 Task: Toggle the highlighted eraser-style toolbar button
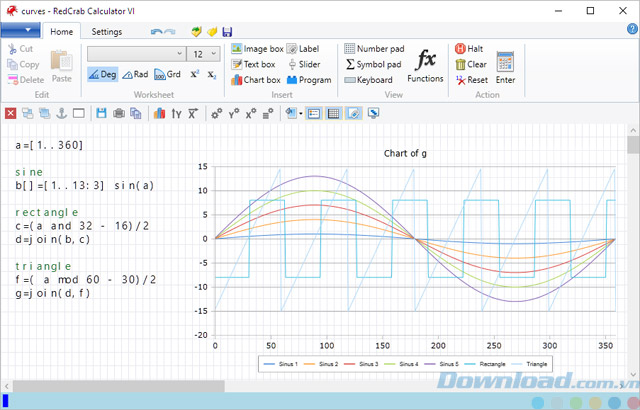pyautogui.click(x=353, y=113)
